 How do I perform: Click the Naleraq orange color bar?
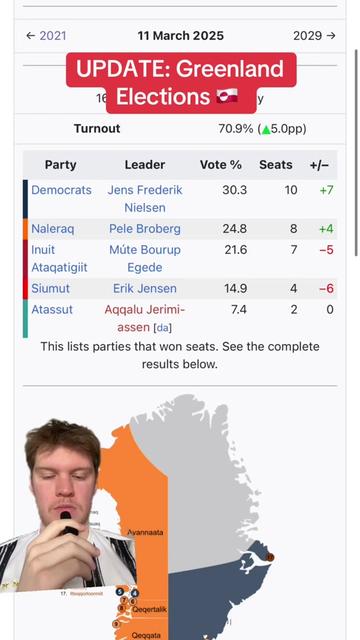pyautogui.click(x=25, y=229)
